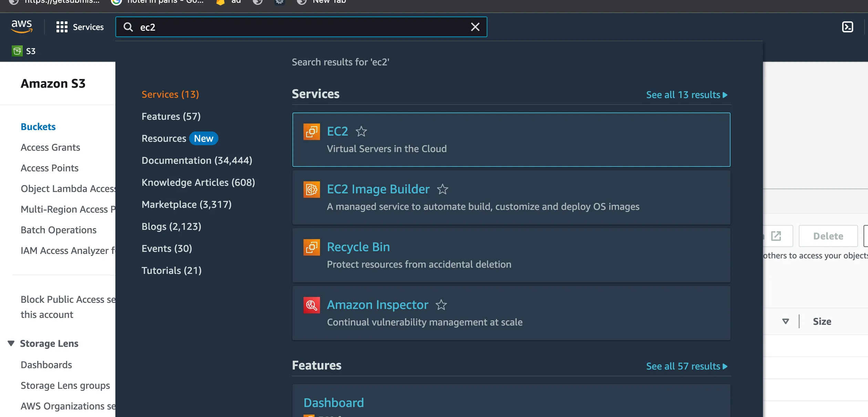Click the AWS logo home icon
868x417 pixels.
coord(22,26)
